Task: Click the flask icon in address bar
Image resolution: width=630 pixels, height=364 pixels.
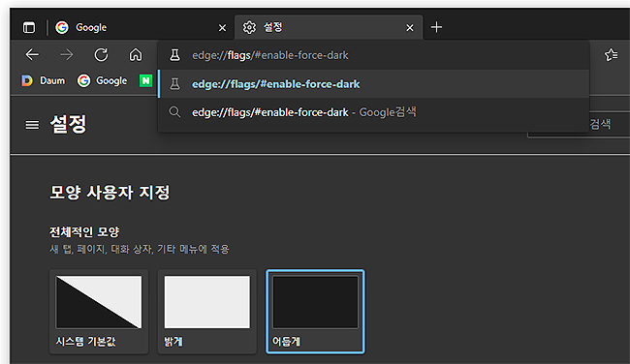Action: tap(174, 55)
